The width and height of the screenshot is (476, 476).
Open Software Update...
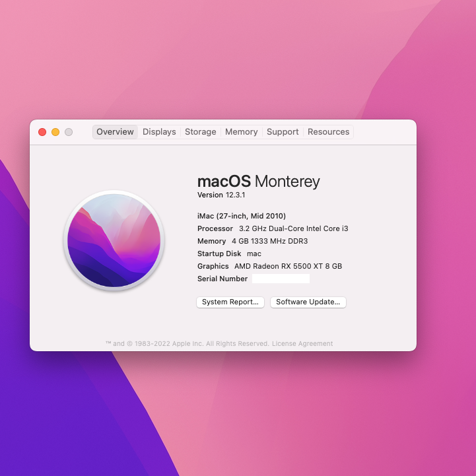click(308, 302)
